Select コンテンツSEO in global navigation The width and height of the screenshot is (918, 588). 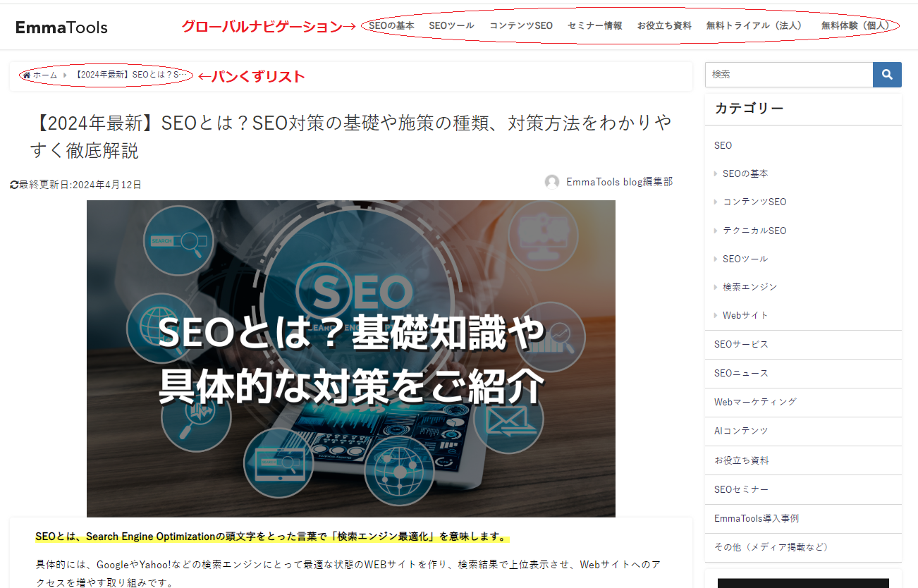[520, 25]
